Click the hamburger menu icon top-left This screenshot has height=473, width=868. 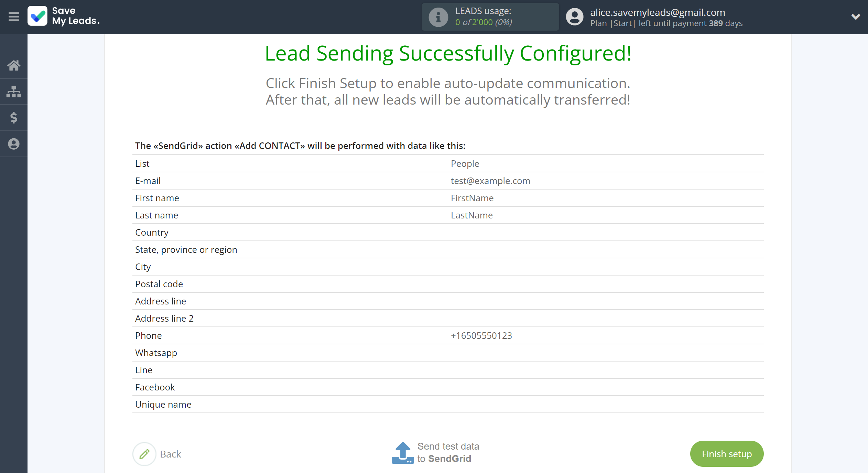point(14,16)
